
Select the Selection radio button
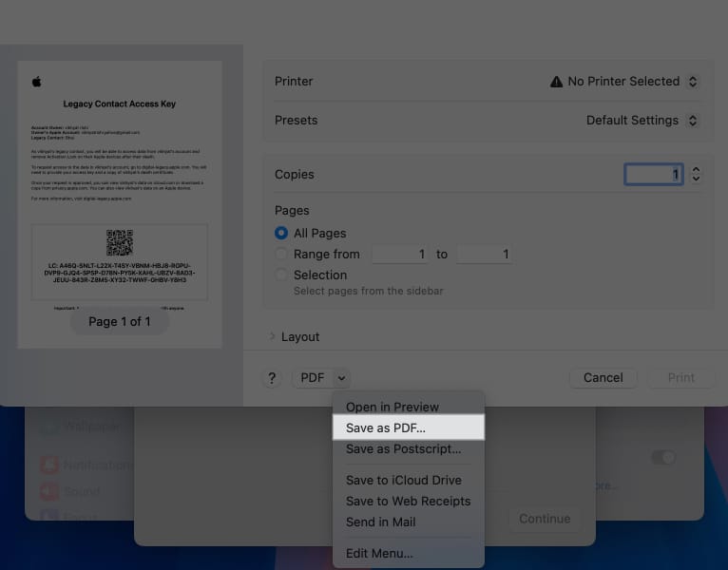coord(281,275)
